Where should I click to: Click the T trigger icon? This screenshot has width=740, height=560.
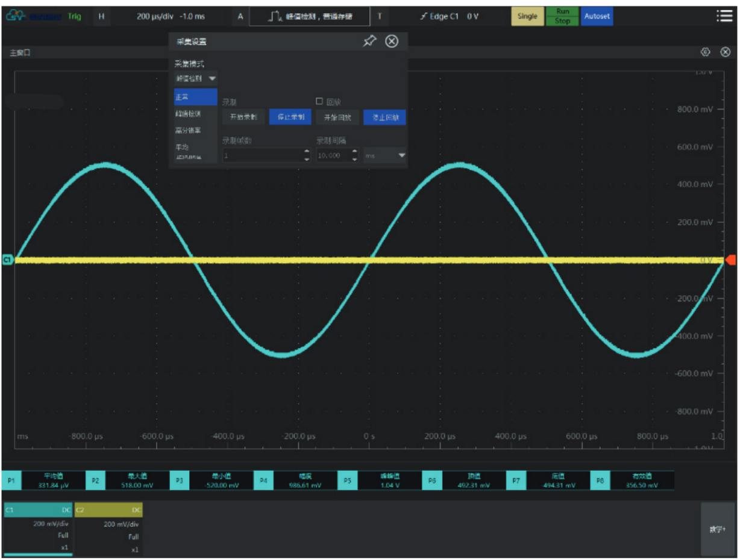click(x=379, y=17)
